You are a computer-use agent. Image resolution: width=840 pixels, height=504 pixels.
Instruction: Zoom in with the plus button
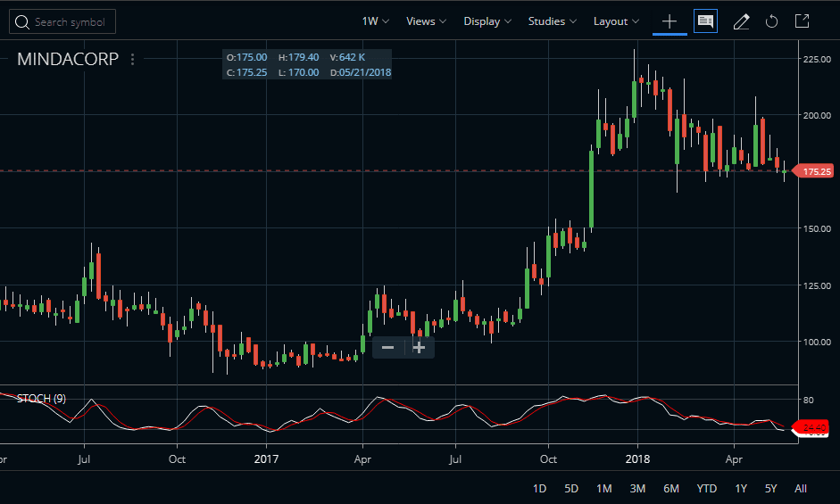[x=419, y=348]
